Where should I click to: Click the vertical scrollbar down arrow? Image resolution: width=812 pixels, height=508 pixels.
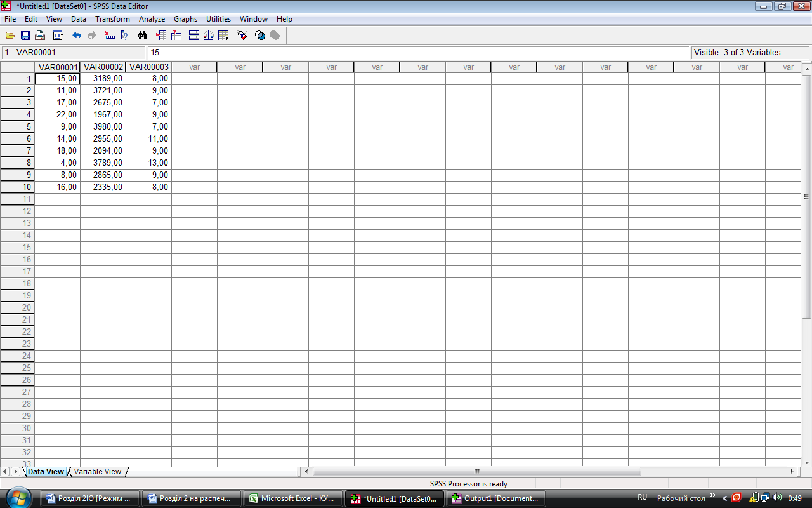pos(807,462)
